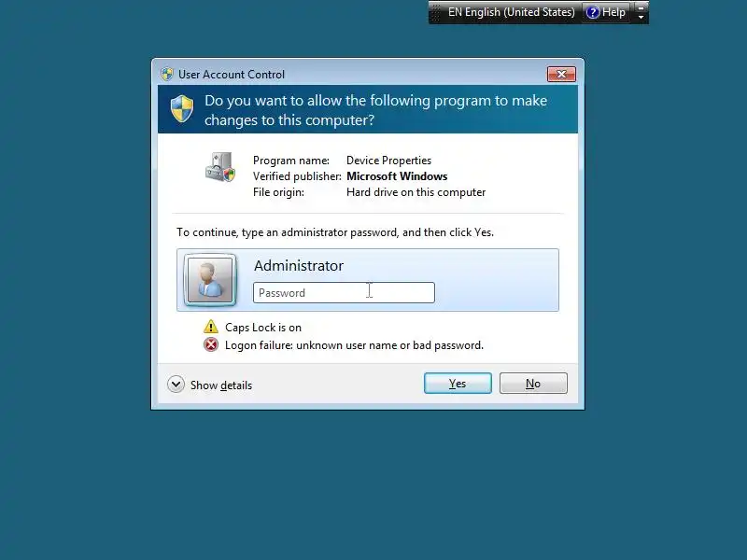The width and height of the screenshot is (747, 560).
Task: Click the Device Properties program icon
Action: pyautogui.click(x=220, y=167)
